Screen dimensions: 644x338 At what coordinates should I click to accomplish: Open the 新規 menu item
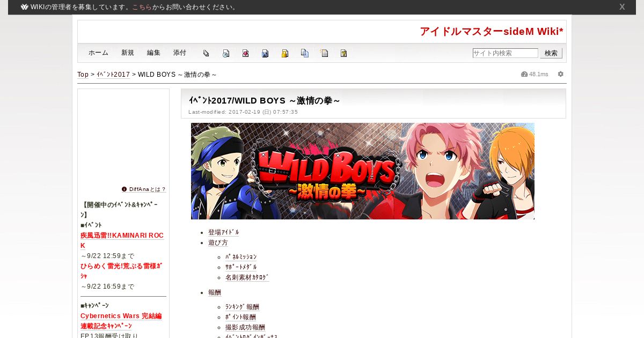click(x=128, y=53)
